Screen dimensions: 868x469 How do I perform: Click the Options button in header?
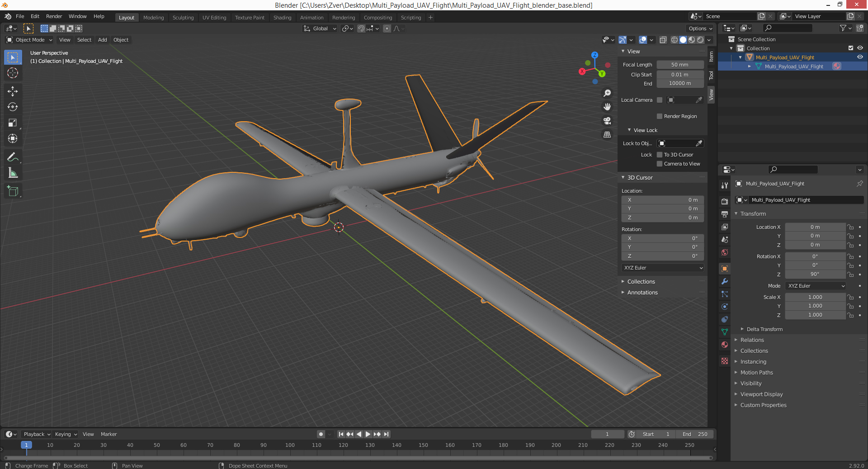[700, 28]
